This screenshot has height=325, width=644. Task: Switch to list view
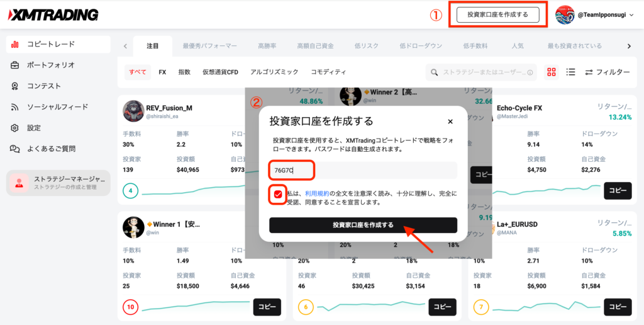tap(570, 72)
